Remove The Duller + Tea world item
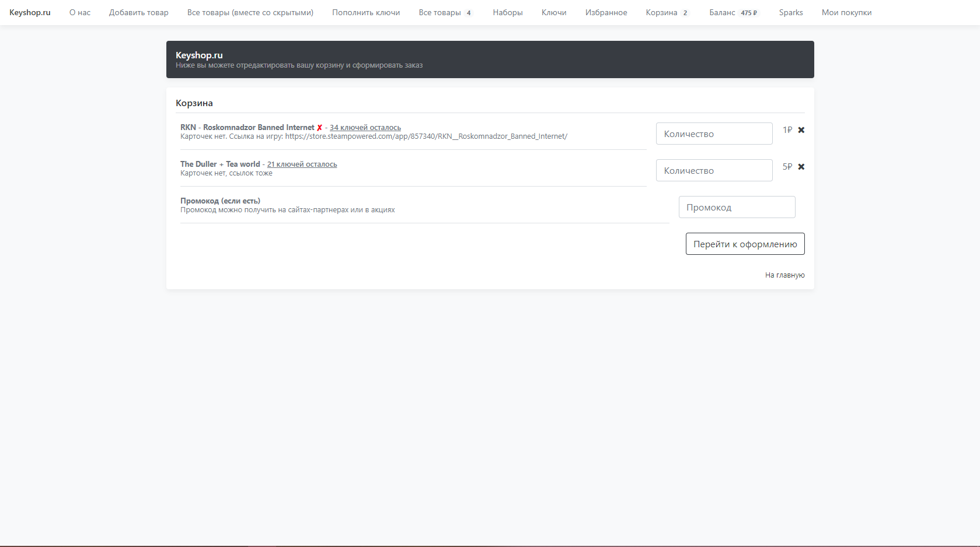This screenshot has height=547, width=980. pos(801,167)
